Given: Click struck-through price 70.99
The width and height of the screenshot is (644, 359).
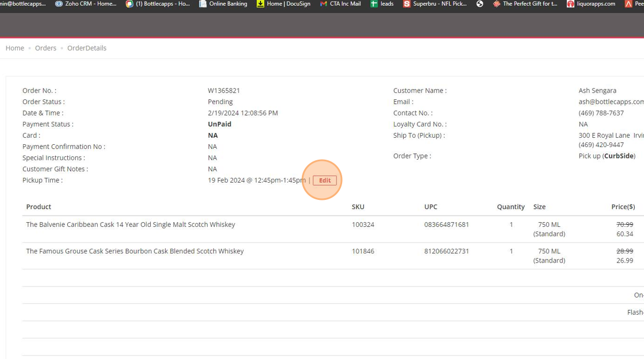Looking at the screenshot, I should click(624, 225).
